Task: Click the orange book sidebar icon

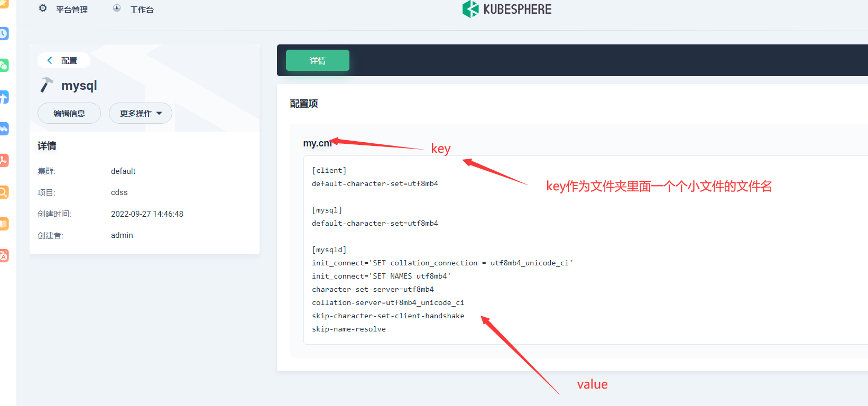Action: point(4,224)
